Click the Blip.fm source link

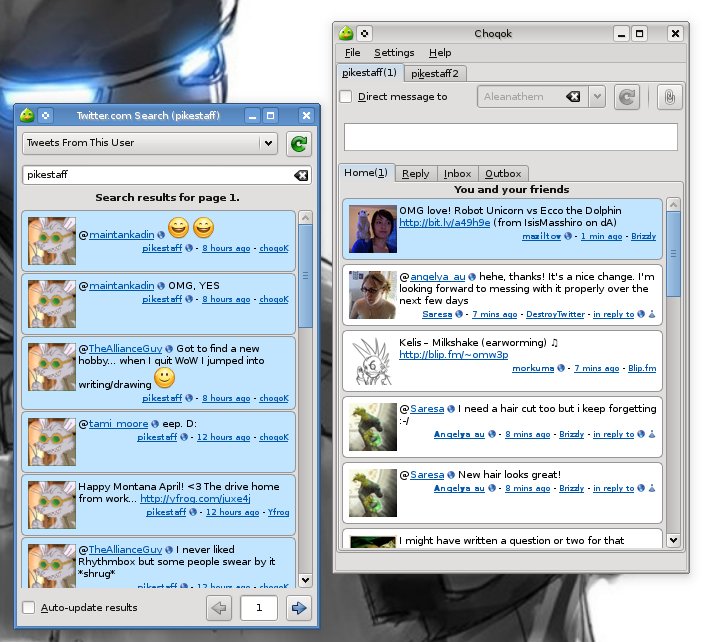(x=642, y=368)
